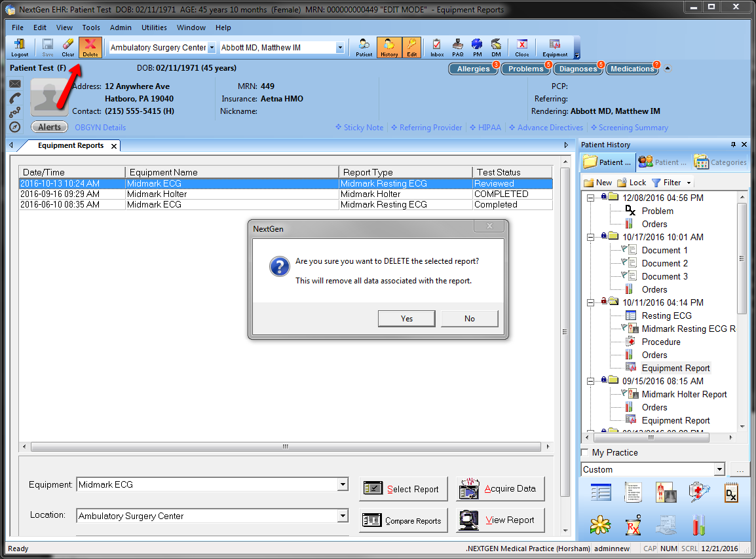
Task: Click Lock in Patient History toolbar
Action: tap(632, 183)
